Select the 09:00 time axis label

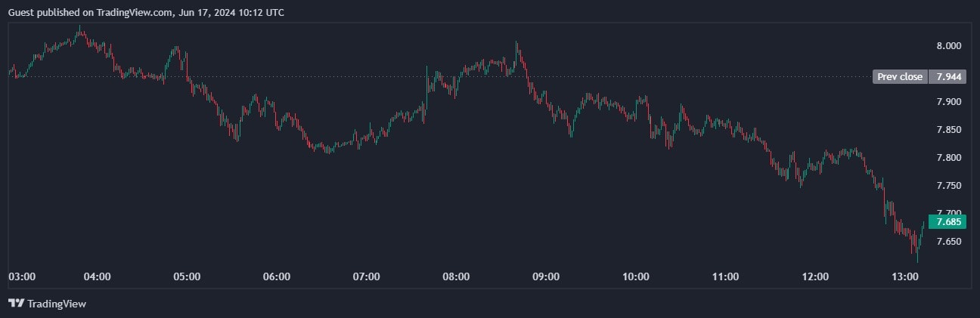[546, 276]
